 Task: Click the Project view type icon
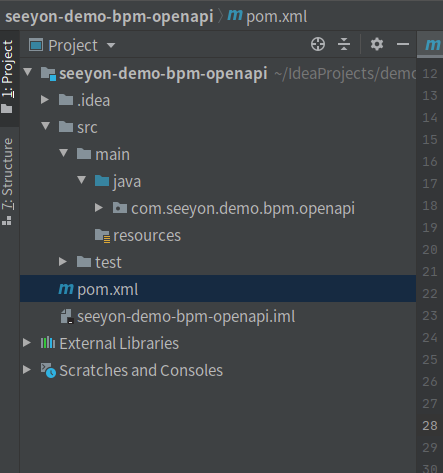36,45
